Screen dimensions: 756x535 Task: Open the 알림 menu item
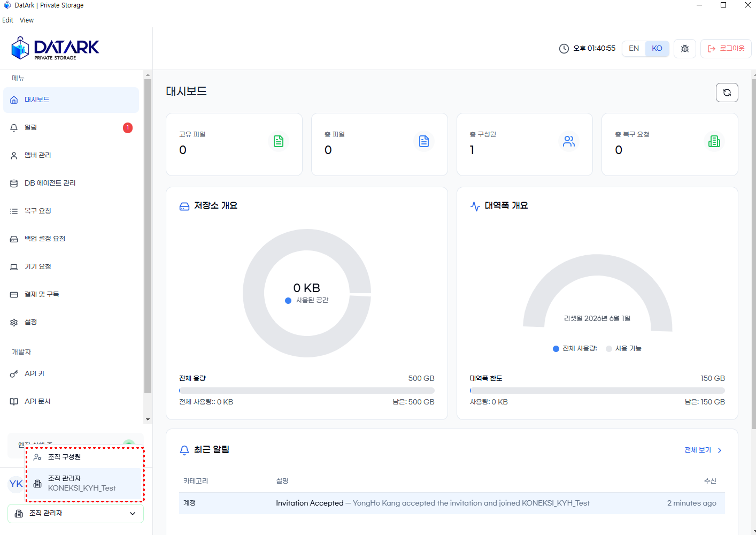click(71, 128)
